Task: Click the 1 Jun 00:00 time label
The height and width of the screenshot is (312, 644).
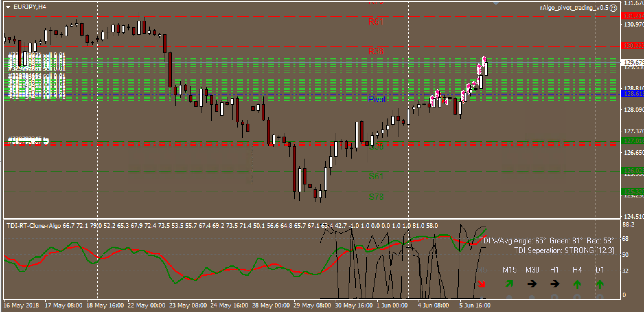Action: tap(392, 305)
